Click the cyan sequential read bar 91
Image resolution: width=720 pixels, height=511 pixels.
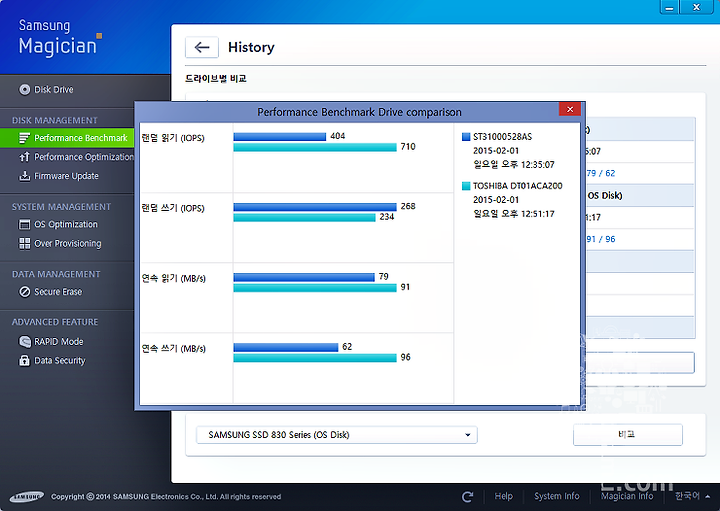pos(315,287)
